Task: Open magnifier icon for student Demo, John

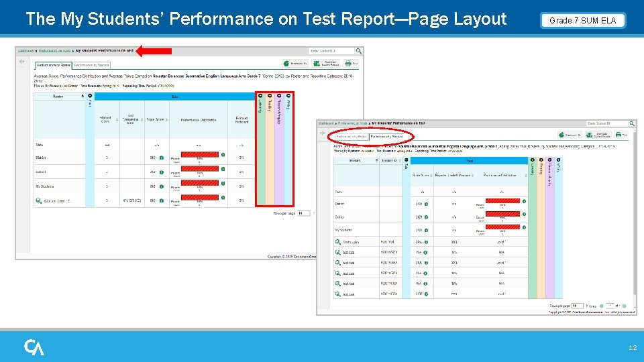Action: [x=337, y=242]
